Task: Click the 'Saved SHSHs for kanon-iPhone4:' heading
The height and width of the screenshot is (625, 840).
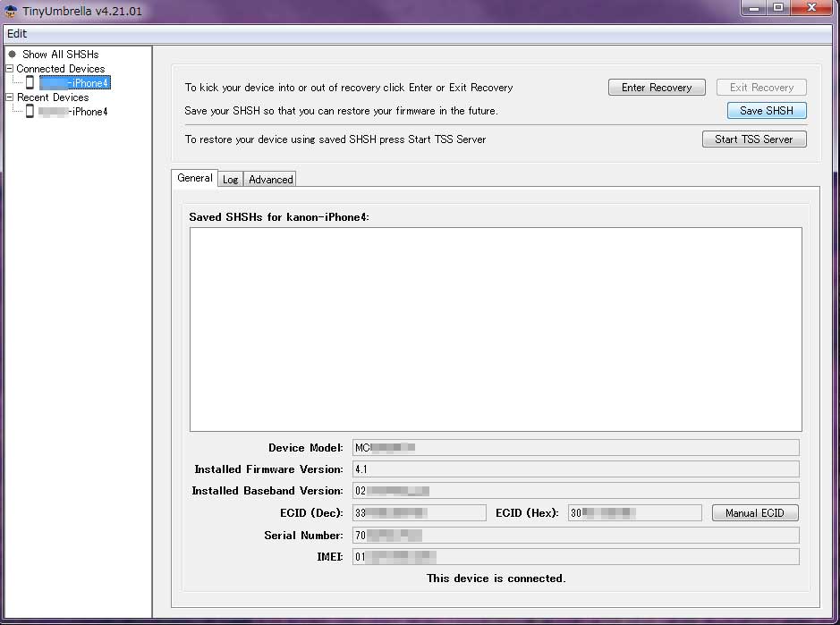Action: 279,217
